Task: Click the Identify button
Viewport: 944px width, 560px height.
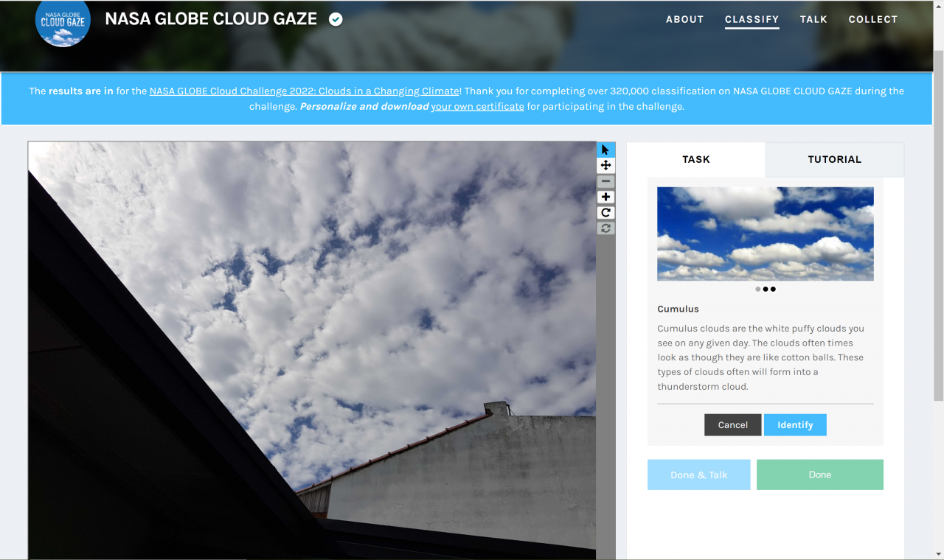Action: click(795, 424)
